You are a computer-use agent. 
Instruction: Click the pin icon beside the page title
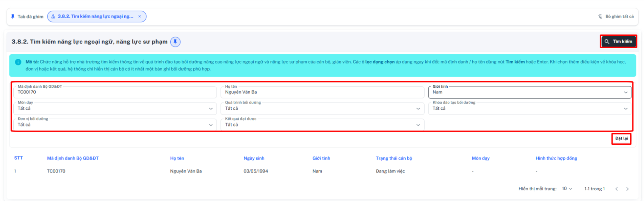pos(175,42)
